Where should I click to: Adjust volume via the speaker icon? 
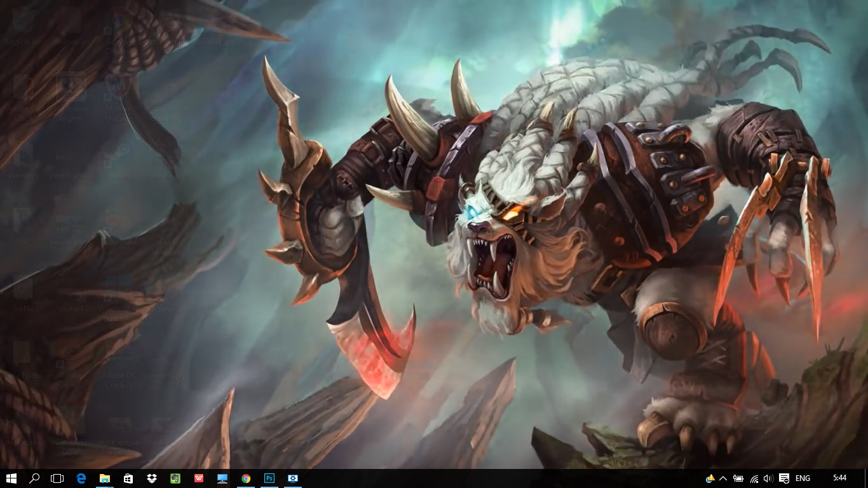pos(768,478)
